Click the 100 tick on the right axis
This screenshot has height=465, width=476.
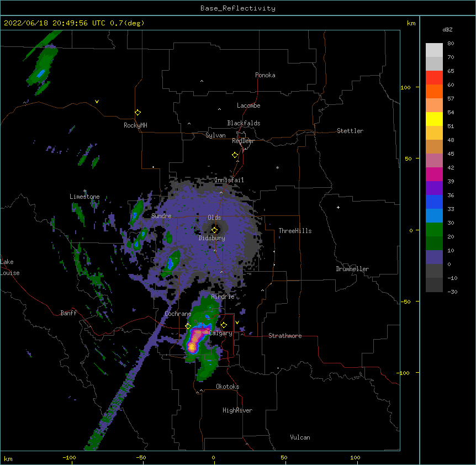405,87
